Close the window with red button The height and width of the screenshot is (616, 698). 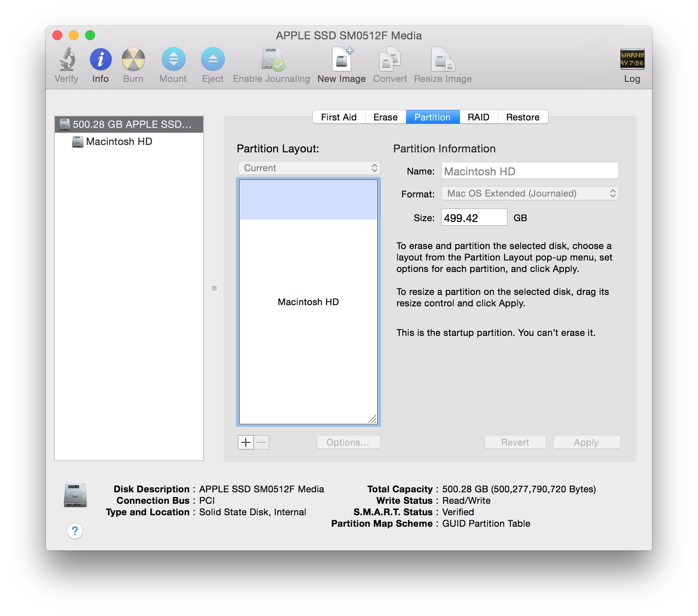57,36
